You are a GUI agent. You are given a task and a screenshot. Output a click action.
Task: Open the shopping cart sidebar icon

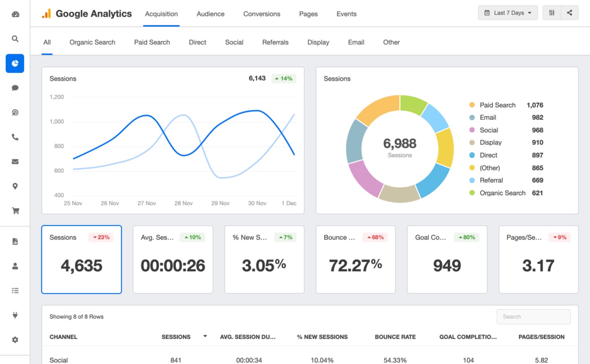(x=15, y=211)
